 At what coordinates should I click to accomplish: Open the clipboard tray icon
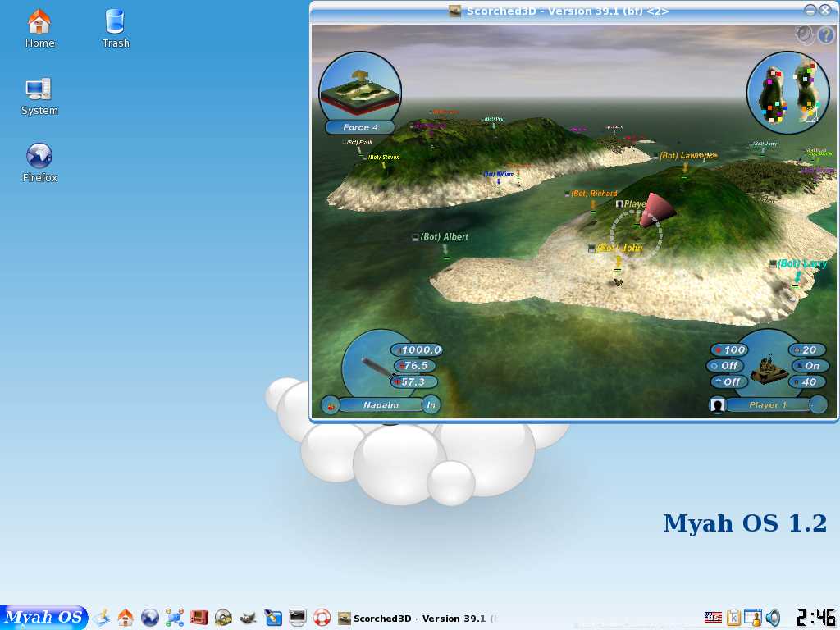coord(733,618)
